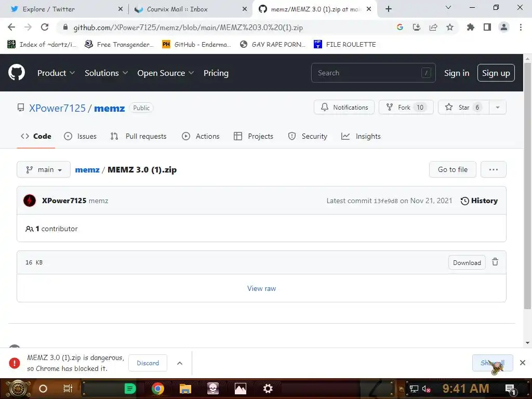Screen dimensions: 532x399
Task: Close the downloads bar
Action: click(x=523, y=363)
